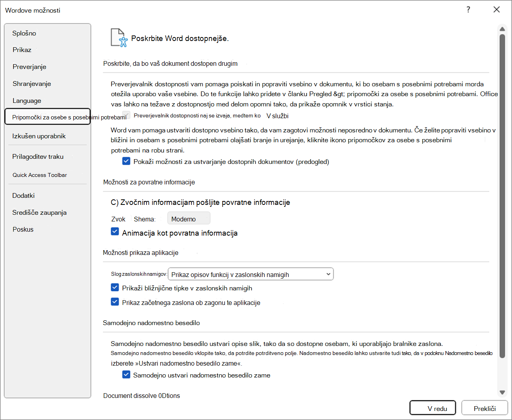The width and height of the screenshot is (512, 420).
Task: Click the Poskrbite Word dostopnejše heading
Action: 180,39
